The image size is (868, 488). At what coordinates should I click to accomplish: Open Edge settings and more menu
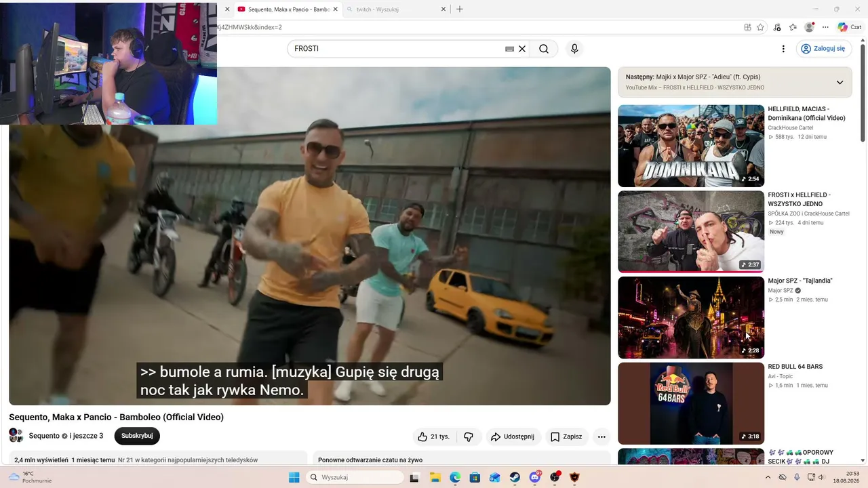(825, 27)
